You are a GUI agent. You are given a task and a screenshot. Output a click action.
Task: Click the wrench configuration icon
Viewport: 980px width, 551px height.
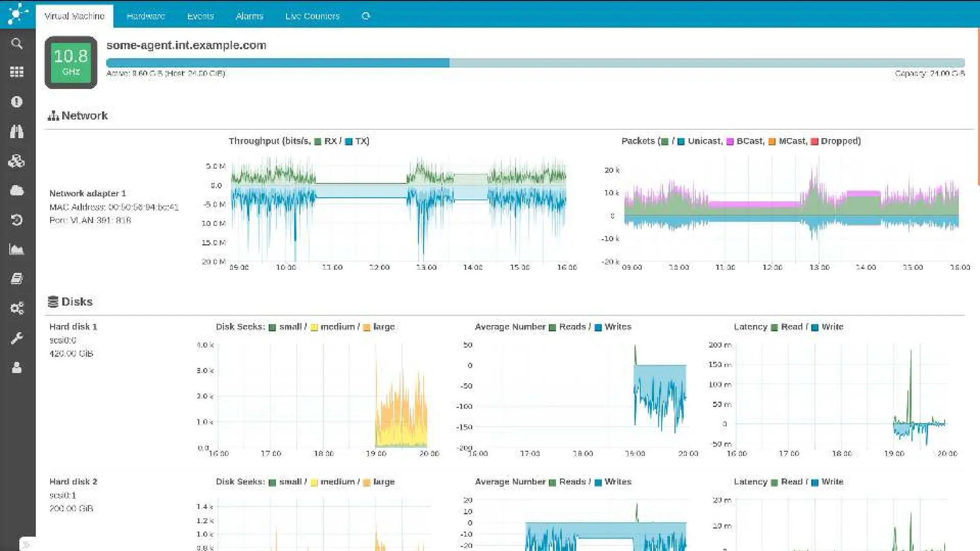(17, 338)
